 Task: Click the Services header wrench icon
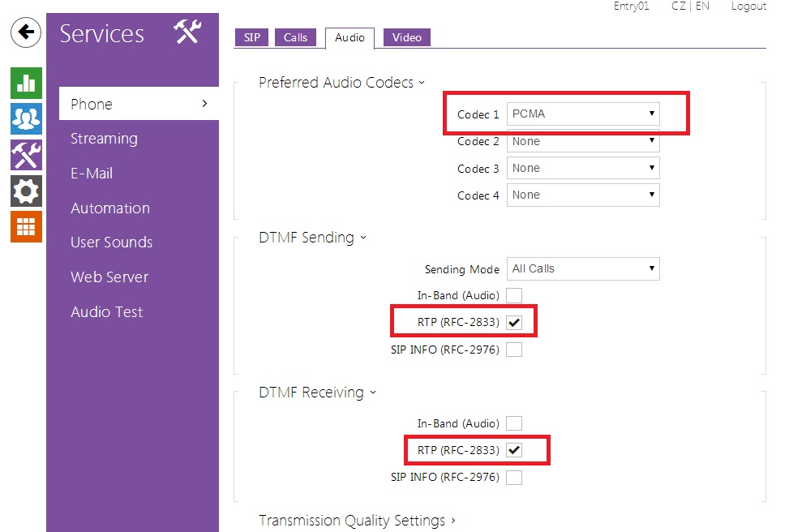187,33
